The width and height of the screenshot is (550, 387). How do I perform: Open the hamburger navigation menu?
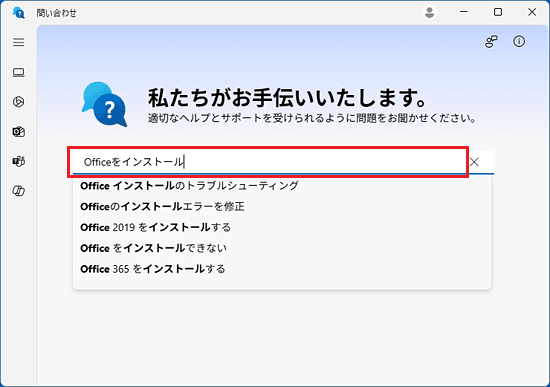click(x=19, y=42)
